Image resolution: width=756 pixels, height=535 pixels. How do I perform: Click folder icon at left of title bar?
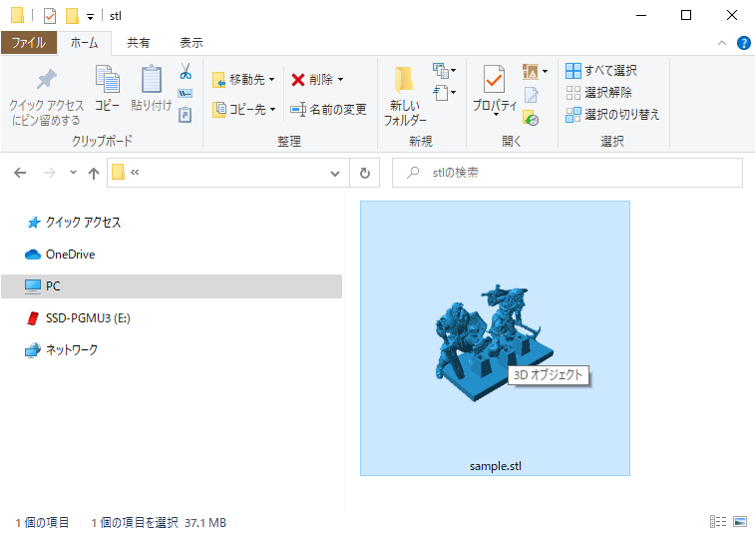click(17, 15)
